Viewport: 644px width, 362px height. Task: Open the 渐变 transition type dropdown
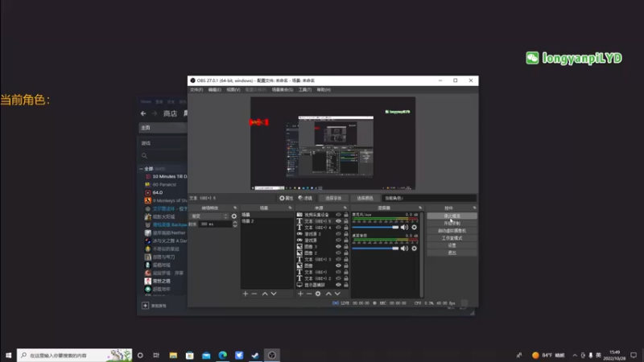208,216
